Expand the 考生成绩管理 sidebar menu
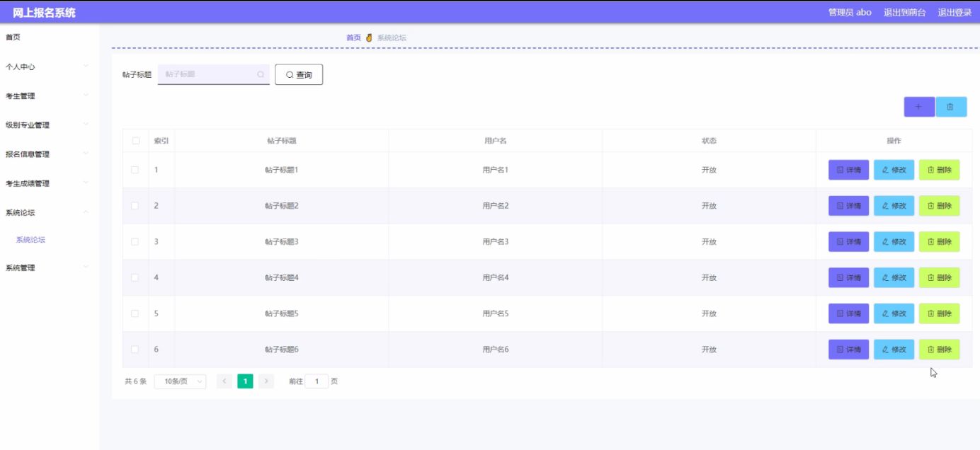Viewport: 980px width, 450px height. [x=50, y=183]
